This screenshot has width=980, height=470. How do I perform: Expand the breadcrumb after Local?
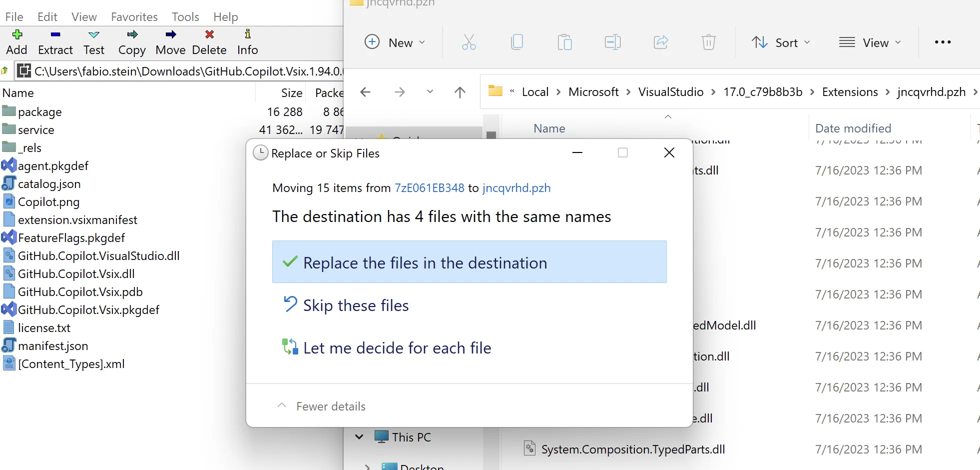click(558, 92)
